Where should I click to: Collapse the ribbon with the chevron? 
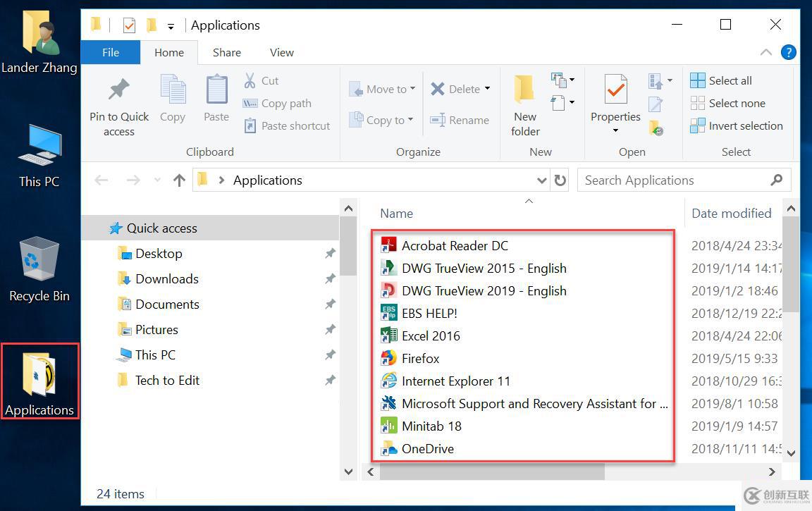tap(766, 52)
